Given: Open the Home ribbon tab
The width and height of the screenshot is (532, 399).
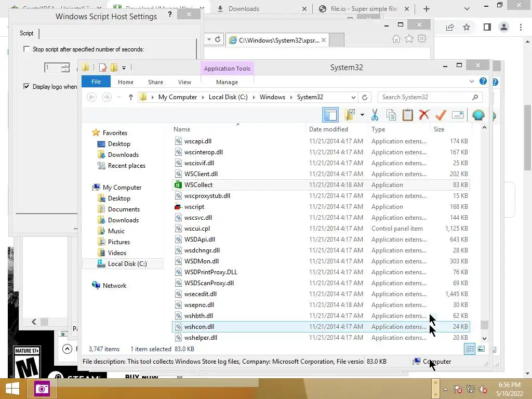Looking at the screenshot, I should 126,82.
